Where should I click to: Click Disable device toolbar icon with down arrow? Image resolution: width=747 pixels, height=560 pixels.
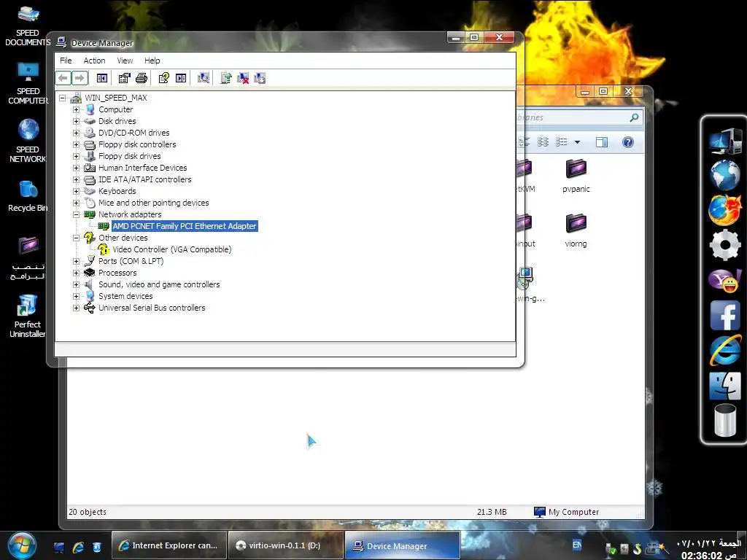(260, 78)
